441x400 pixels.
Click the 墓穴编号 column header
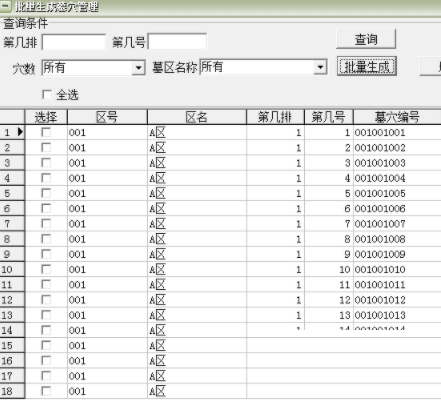click(x=397, y=117)
